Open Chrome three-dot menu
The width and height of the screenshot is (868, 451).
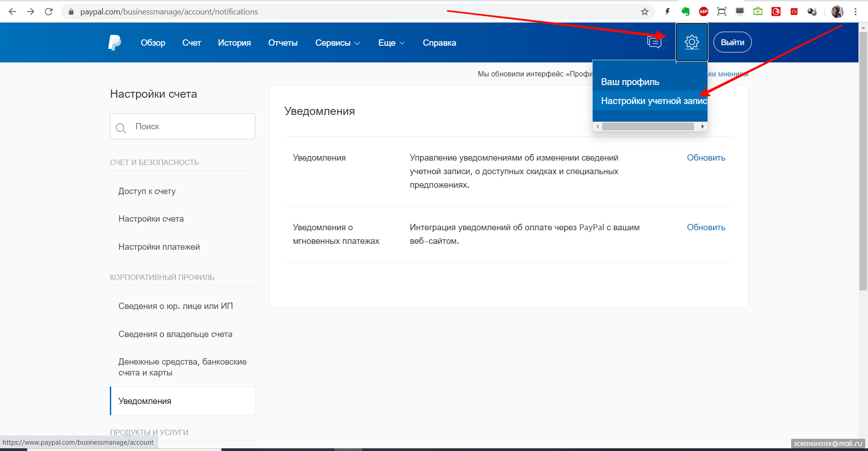855,12
